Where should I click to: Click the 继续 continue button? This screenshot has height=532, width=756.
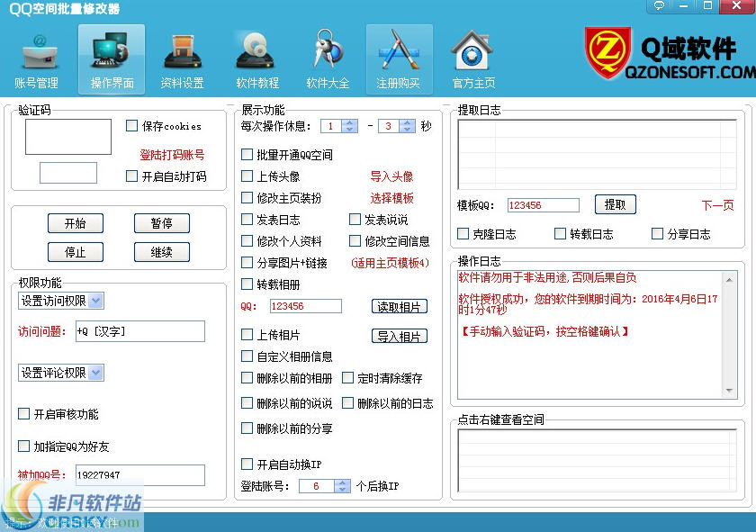(x=161, y=252)
